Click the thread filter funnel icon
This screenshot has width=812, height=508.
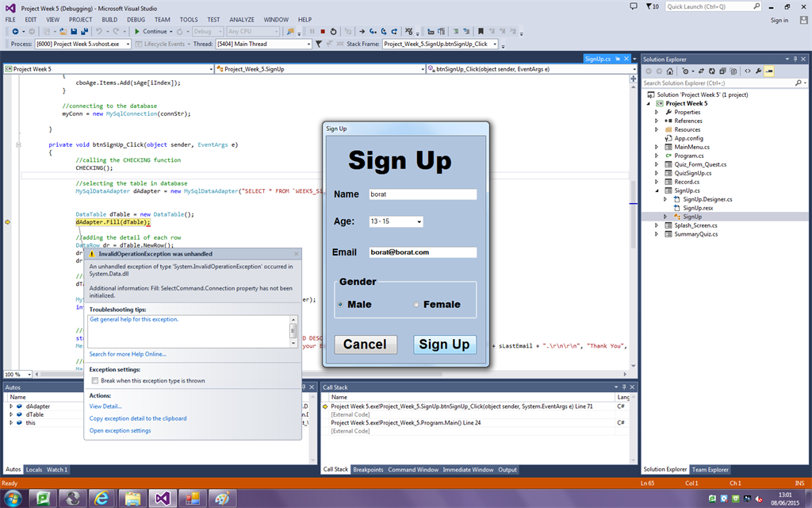click(x=319, y=44)
